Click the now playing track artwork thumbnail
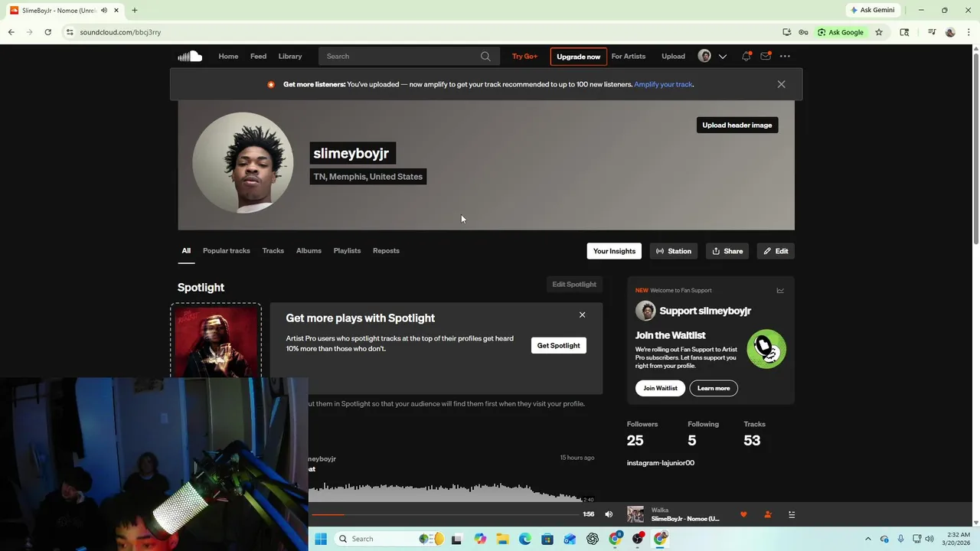This screenshot has width=980, height=551. pos(635,514)
